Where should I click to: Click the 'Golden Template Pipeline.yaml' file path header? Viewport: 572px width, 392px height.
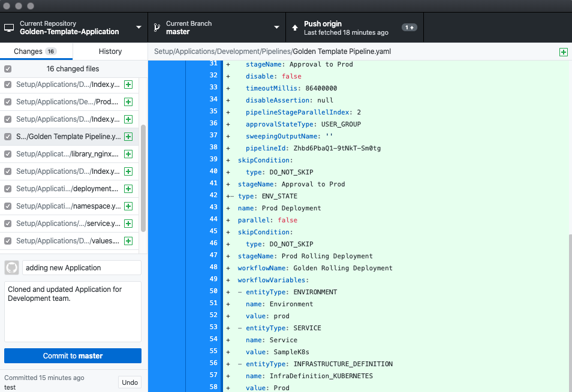(x=342, y=52)
